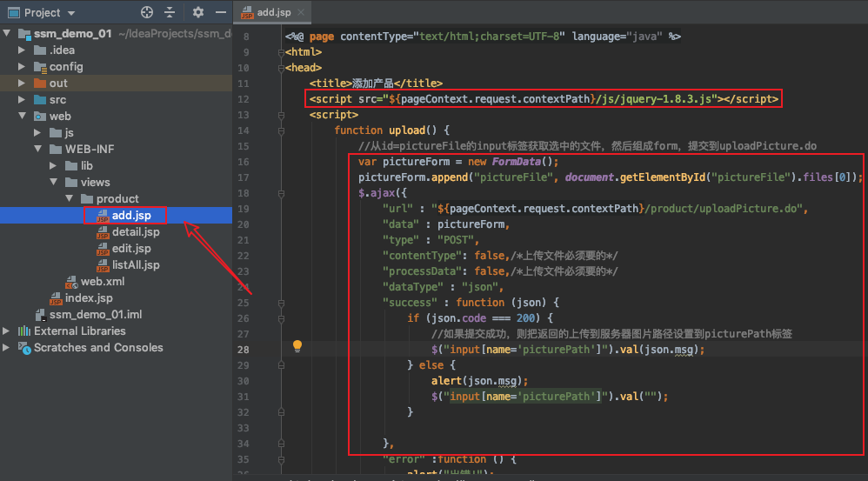Select add.jsp in project tree
Viewport: 868px width, 481px height.
[x=131, y=216]
